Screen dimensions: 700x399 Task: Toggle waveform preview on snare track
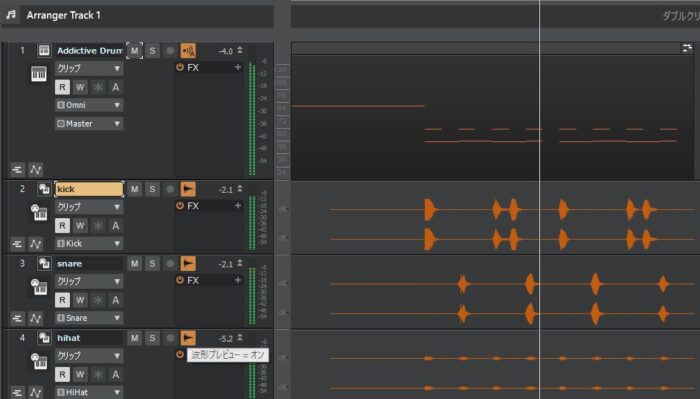(188, 264)
